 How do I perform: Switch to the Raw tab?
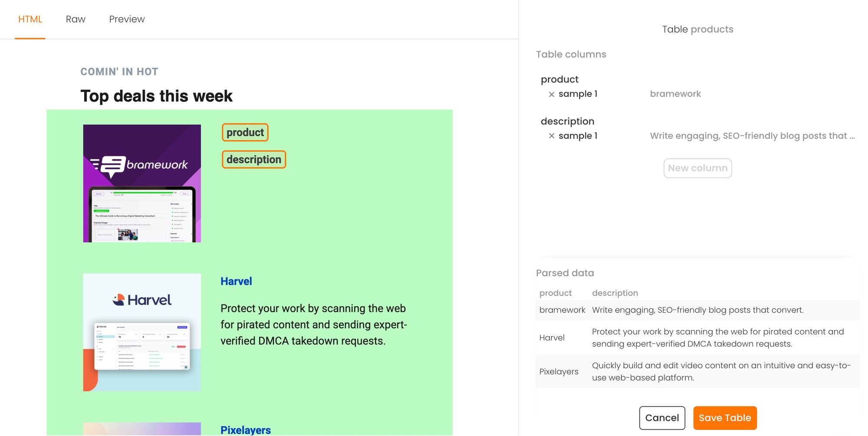[76, 19]
